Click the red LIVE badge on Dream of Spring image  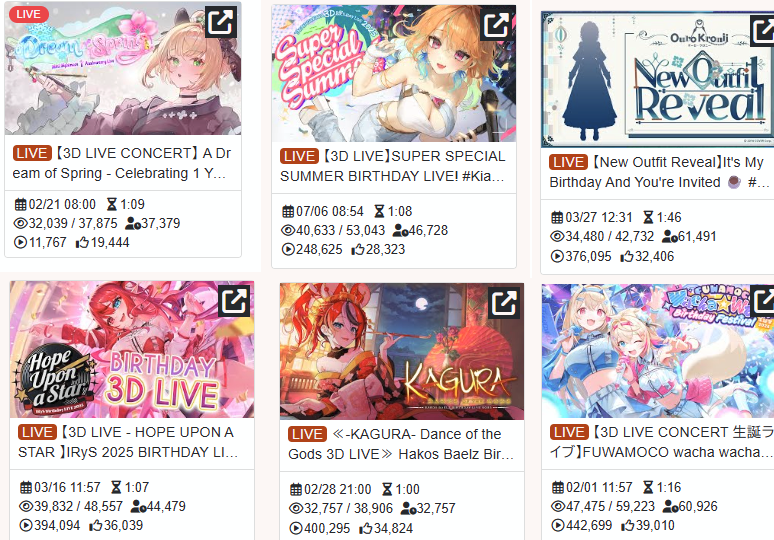click(x=29, y=14)
